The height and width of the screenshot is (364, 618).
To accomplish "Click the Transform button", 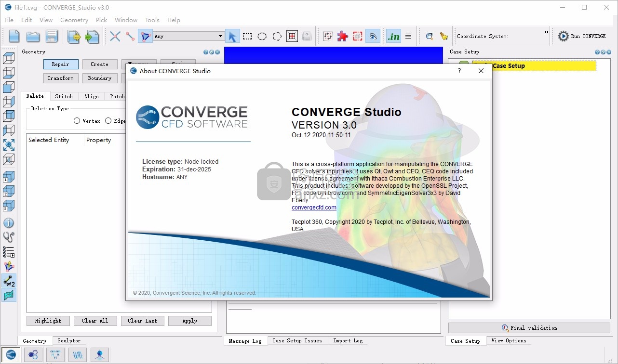I will 61,78.
